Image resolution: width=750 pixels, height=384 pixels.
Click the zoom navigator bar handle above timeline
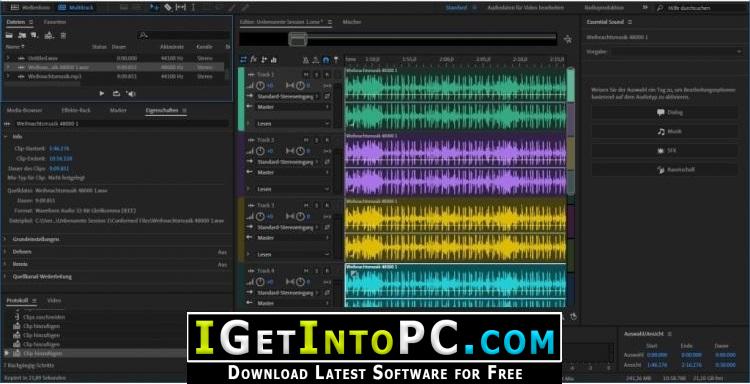point(298,39)
